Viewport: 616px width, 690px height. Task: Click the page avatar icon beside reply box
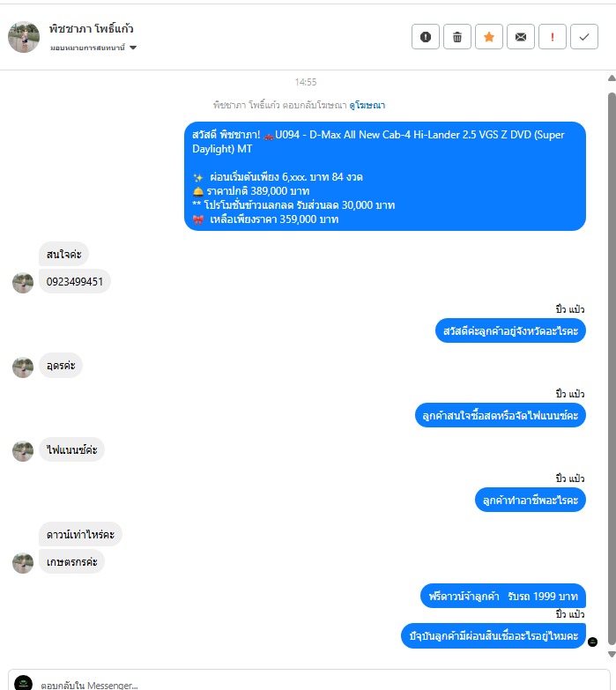coord(23,684)
